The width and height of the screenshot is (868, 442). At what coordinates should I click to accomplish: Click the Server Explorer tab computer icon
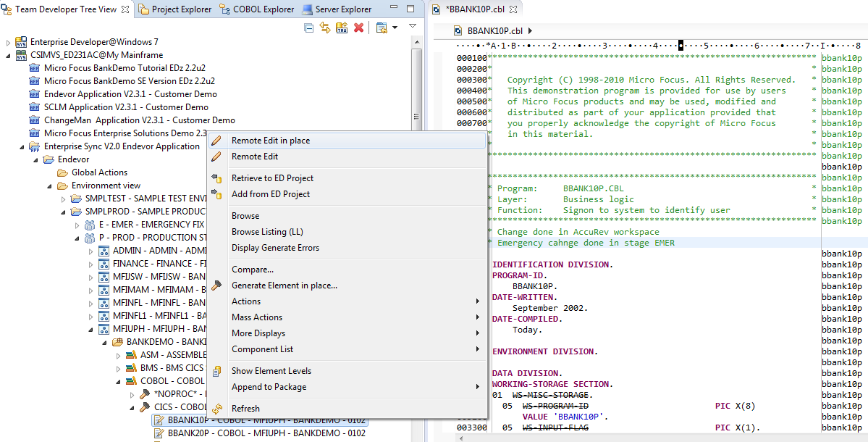pos(307,9)
